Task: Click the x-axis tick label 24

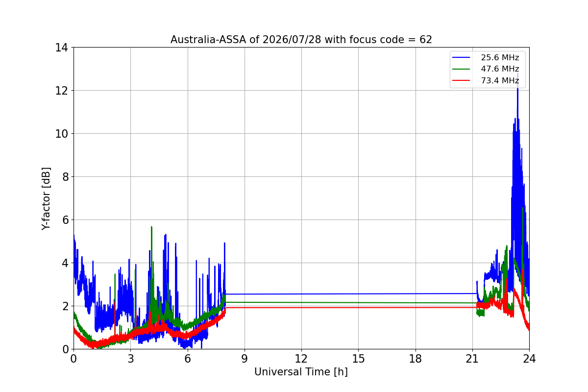Action: click(x=529, y=359)
